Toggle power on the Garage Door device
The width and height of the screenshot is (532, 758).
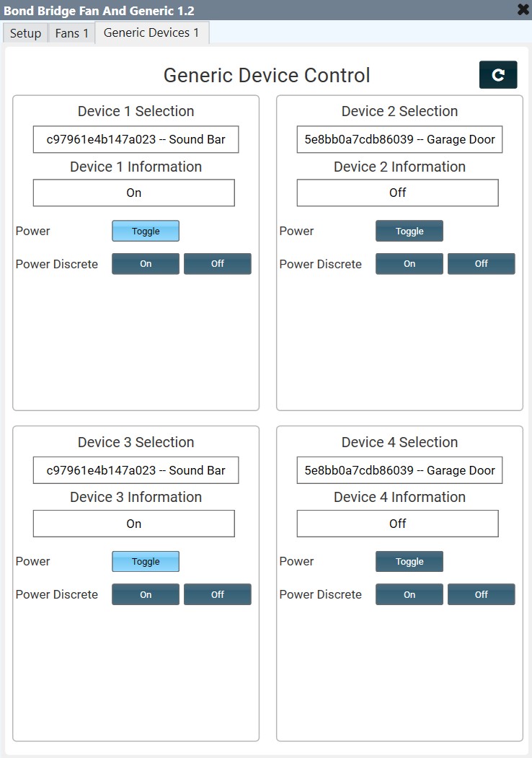click(x=409, y=231)
